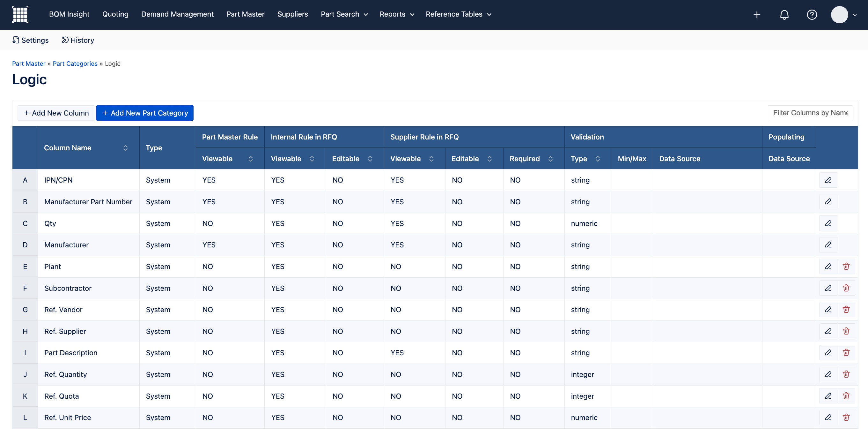Expand the Reports menu

397,14
